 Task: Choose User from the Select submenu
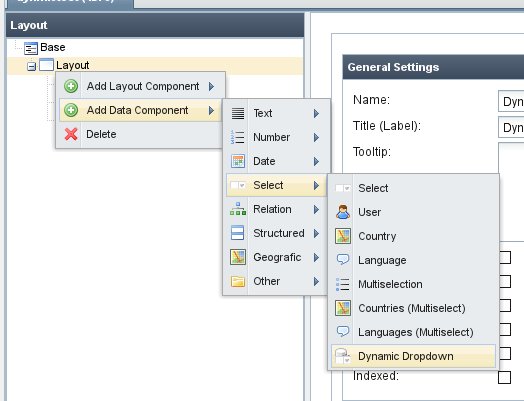pos(413,212)
